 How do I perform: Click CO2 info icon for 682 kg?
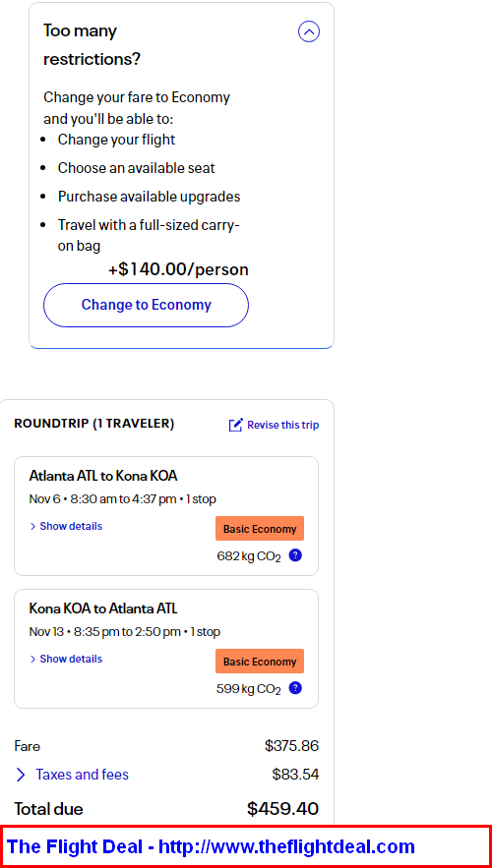click(x=296, y=555)
